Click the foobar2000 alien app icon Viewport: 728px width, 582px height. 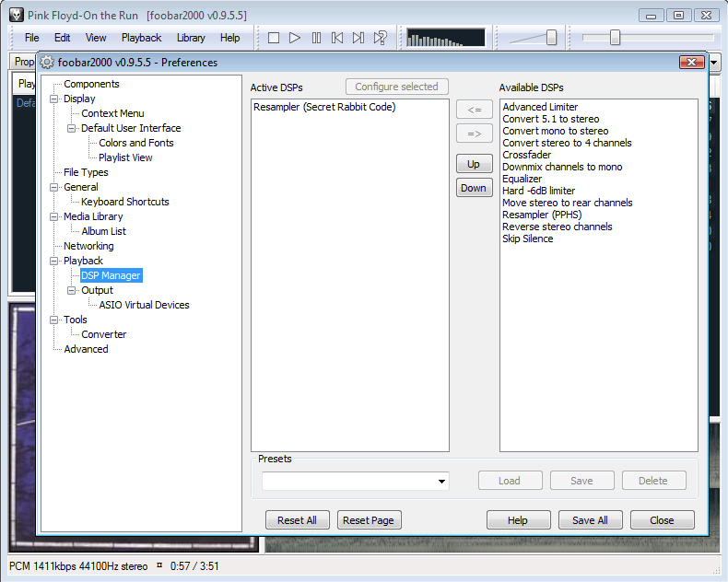pos(17,15)
